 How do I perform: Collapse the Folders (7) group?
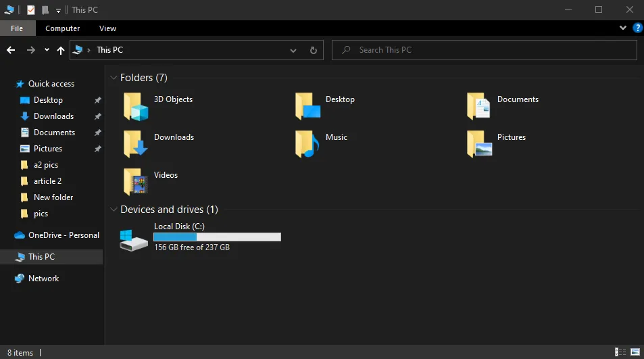[114, 78]
